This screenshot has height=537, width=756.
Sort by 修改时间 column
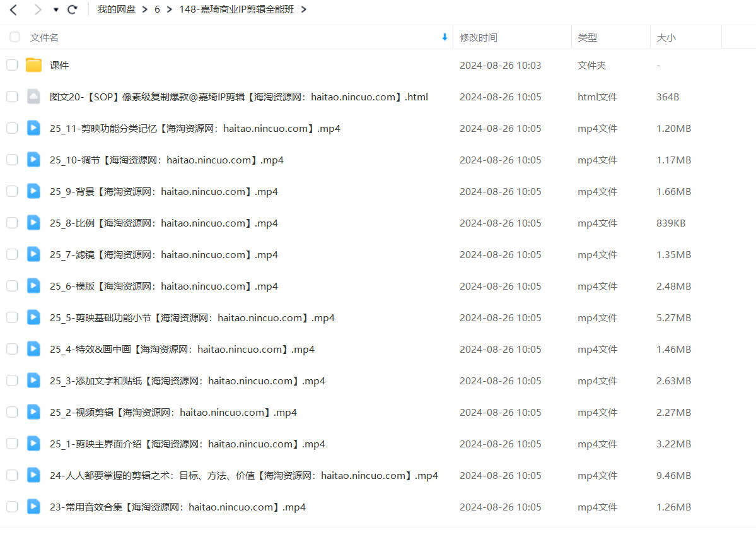[479, 38]
